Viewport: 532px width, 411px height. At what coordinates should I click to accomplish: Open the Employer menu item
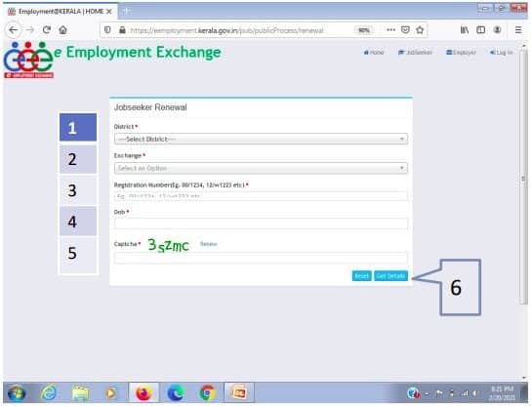(x=461, y=53)
